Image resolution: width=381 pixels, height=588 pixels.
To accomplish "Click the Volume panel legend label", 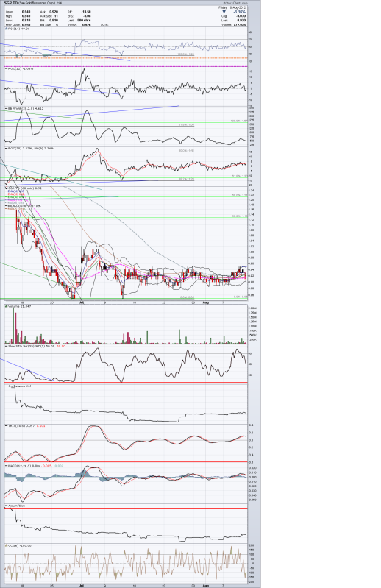I will pyautogui.click(x=17, y=306).
